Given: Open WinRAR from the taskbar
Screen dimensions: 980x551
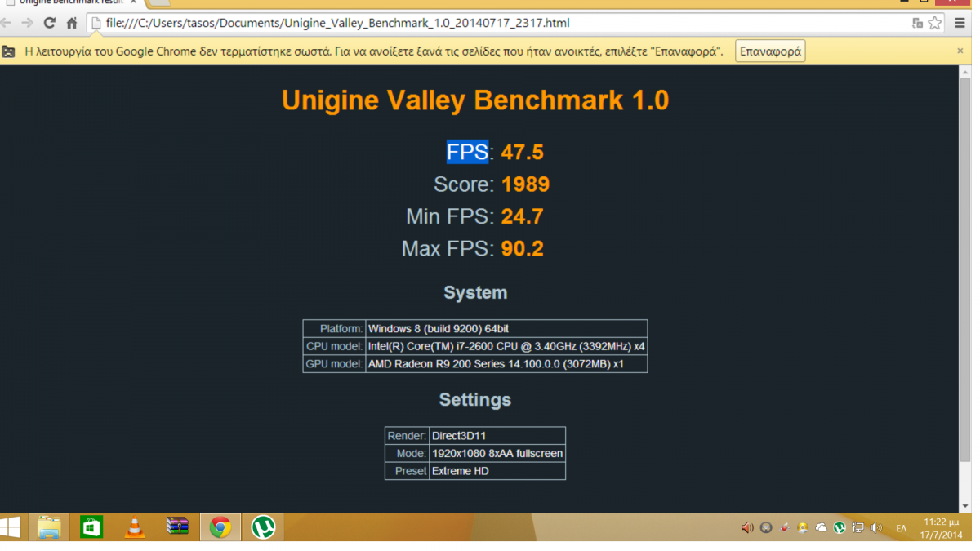Looking at the screenshot, I should (x=177, y=527).
